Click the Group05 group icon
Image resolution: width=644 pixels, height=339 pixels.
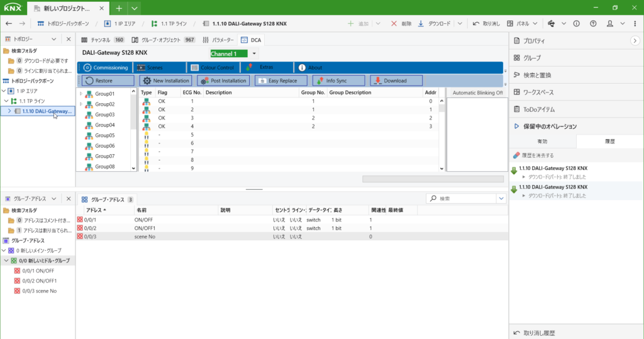pos(89,135)
